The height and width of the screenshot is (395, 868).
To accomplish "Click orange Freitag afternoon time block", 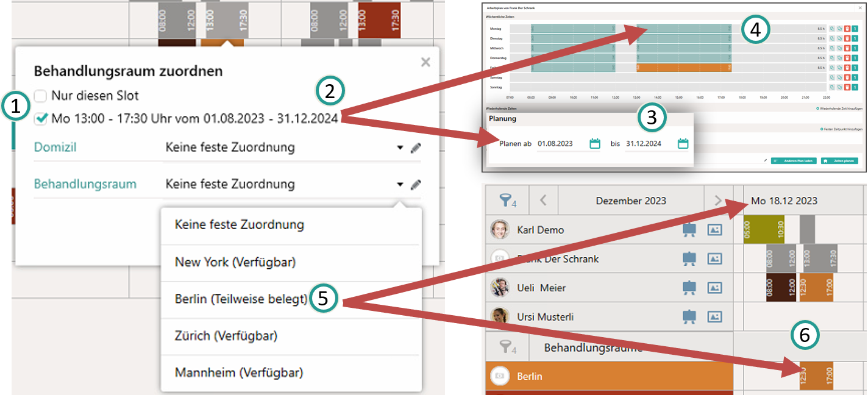I will [683, 68].
